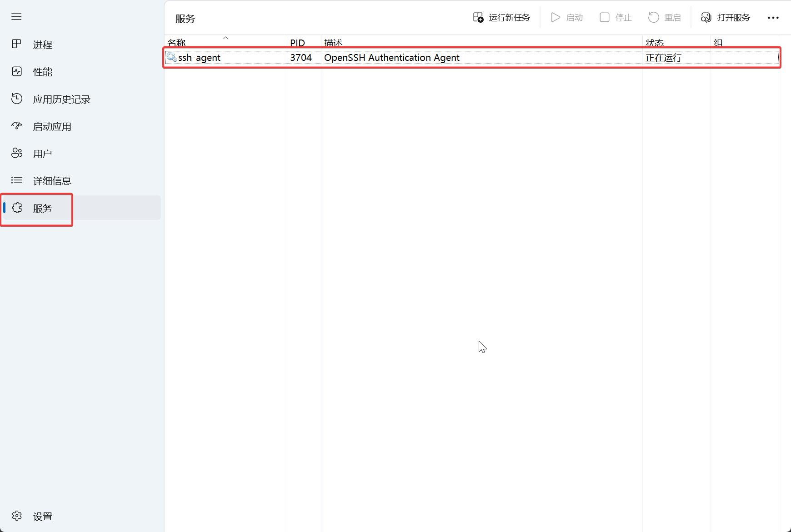Click the hamburger navigation menu icon
This screenshot has height=532, width=791.
click(x=16, y=17)
